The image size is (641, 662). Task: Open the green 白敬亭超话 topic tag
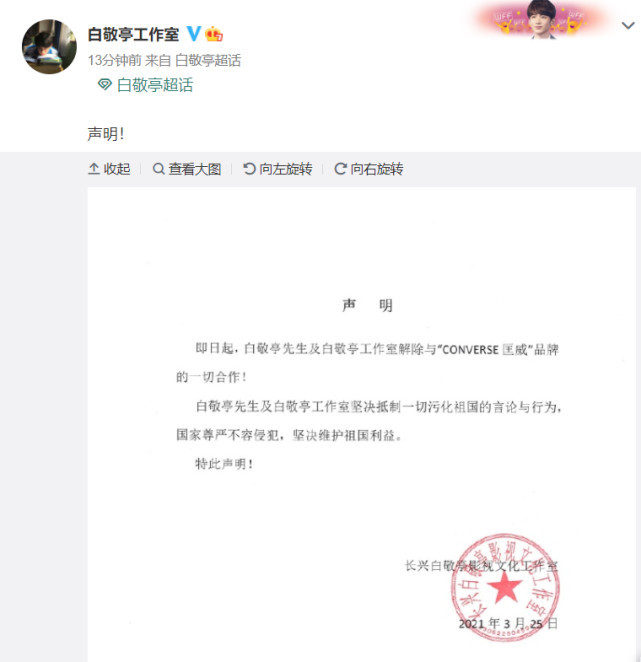(x=155, y=85)
